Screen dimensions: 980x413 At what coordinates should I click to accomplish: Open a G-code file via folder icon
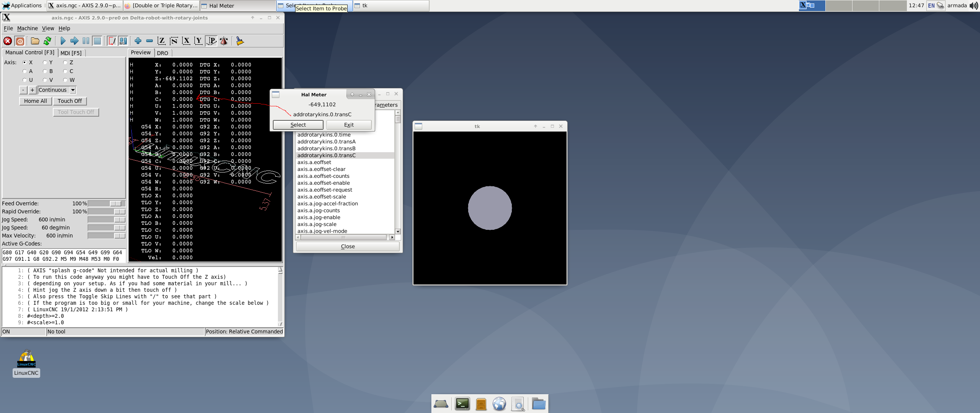(35, 41)
